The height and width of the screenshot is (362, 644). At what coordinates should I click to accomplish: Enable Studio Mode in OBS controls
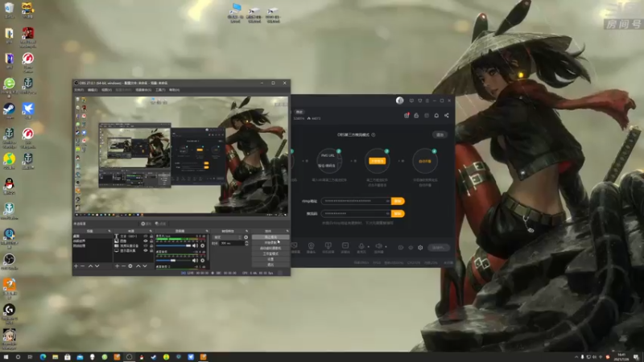tap(270, 253)
